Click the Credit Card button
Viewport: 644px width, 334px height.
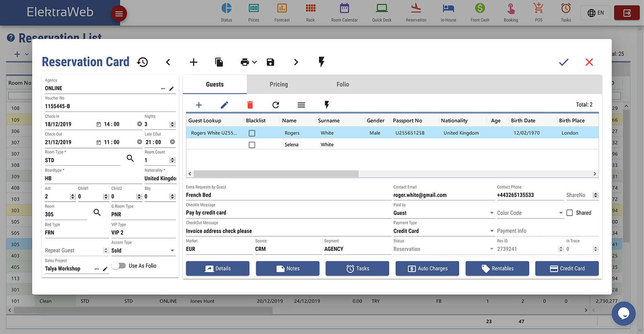click(x=567, y=268)
